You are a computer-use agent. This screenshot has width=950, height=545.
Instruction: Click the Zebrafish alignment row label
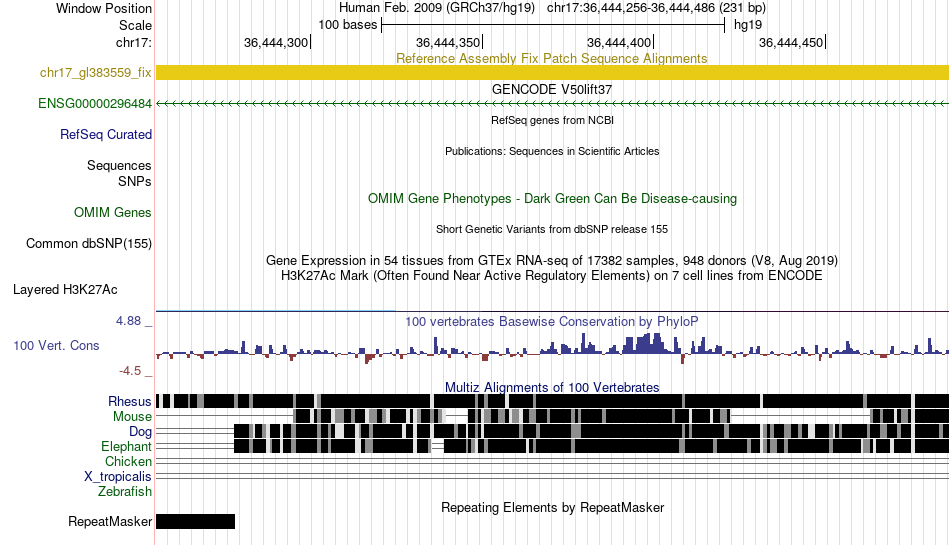125,491
